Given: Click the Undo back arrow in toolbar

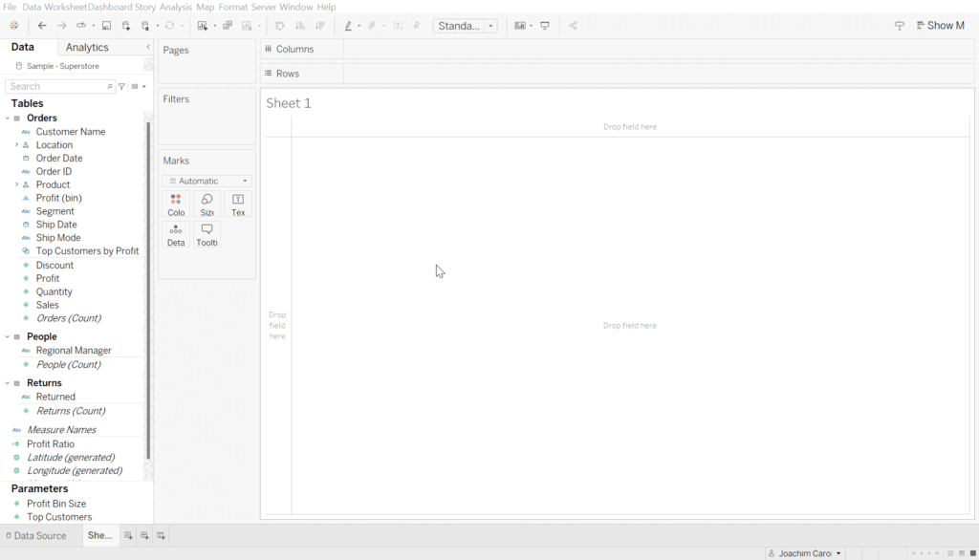Looking at the screenshot, I should click(42, 26).
